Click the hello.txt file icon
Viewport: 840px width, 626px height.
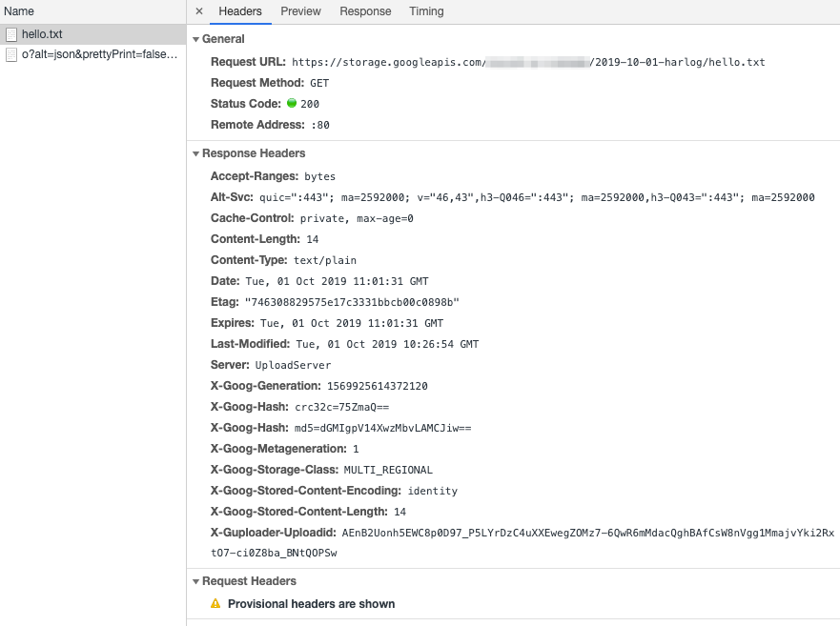pyautogui.click(x=11, y=34)
